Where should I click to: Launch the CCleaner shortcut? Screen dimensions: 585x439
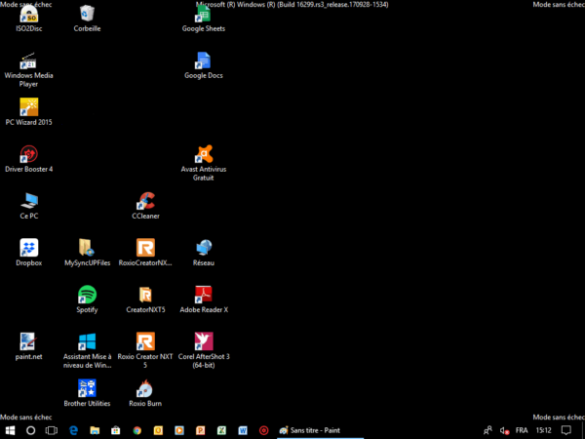(x=146, y=206)
